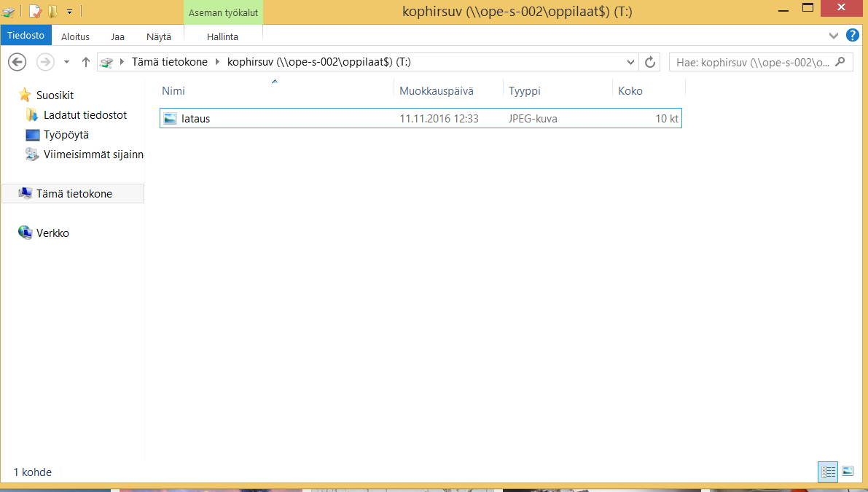Click the lataus JPEG file icon

click(171, 119)
